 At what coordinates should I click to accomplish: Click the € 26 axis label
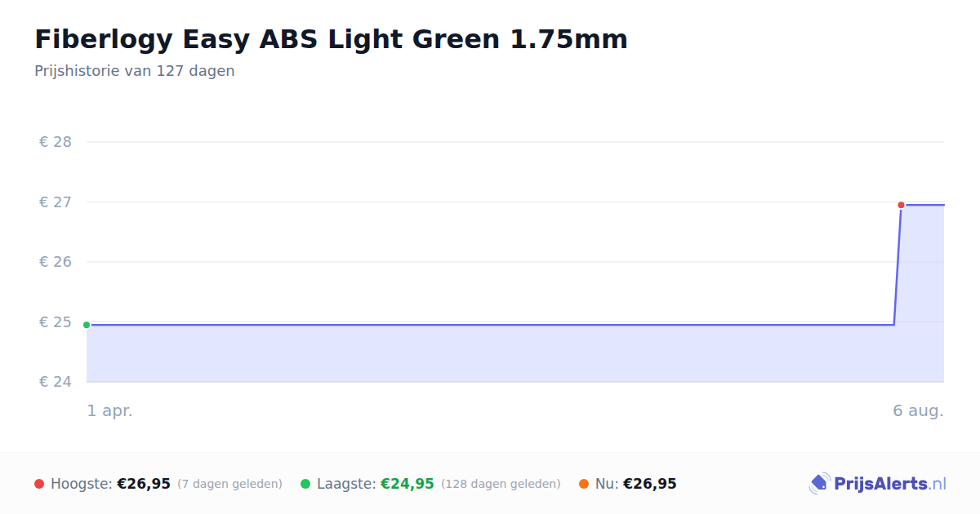point(56,262)
